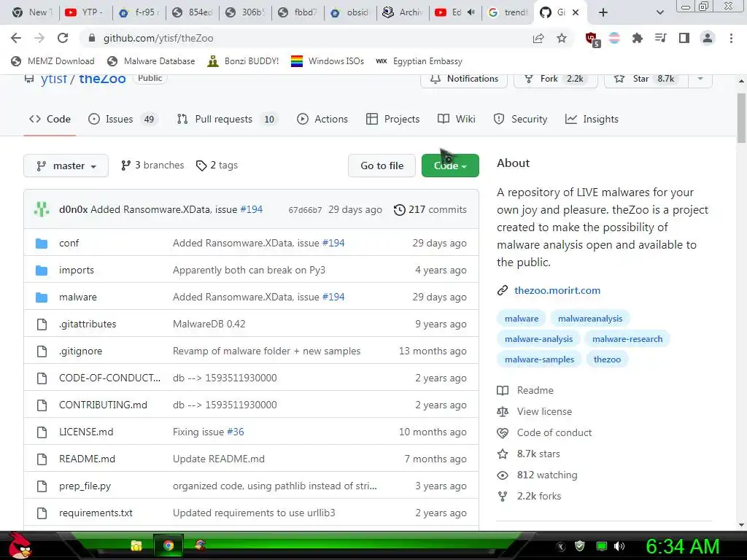Click the network monitor tray icon
The height and width of the screenshot is (560, 747).
[602, 546]
